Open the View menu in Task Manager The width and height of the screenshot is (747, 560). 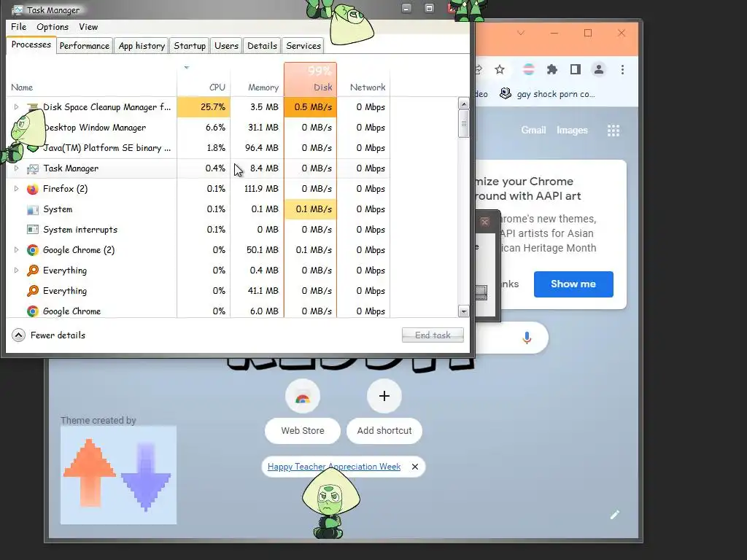(x=88, y=27)
